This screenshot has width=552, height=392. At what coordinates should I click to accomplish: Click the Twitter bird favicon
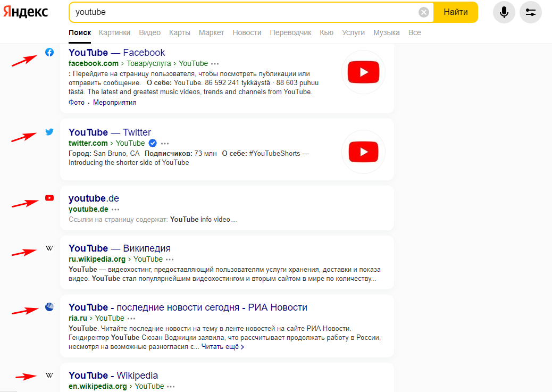click(x=49, y=132)
